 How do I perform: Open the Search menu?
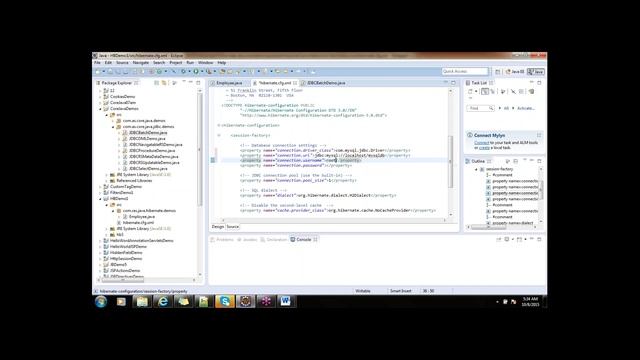[159, 63]
